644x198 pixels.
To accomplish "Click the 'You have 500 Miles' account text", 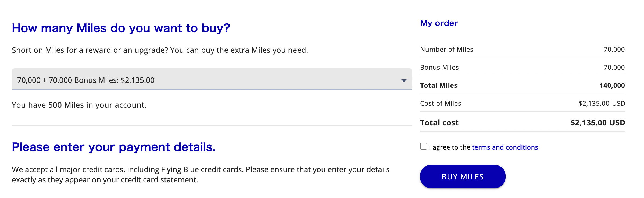I will 79,105.
